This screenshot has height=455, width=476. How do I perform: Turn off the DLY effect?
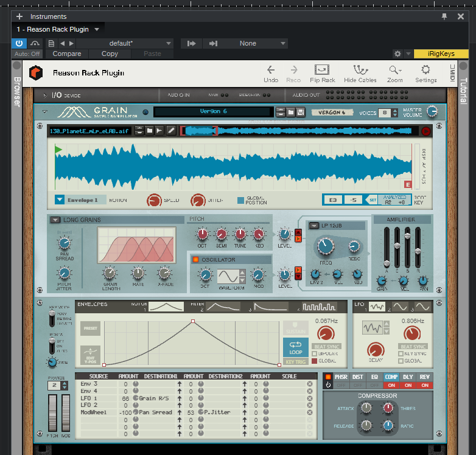(x=408, y=385)
